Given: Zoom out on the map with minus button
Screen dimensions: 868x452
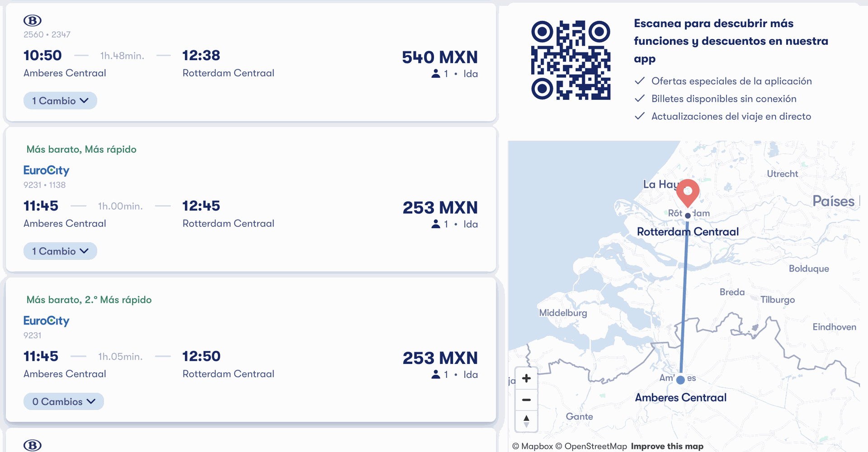Looking at the screenshot, I should tap(526, 400).
